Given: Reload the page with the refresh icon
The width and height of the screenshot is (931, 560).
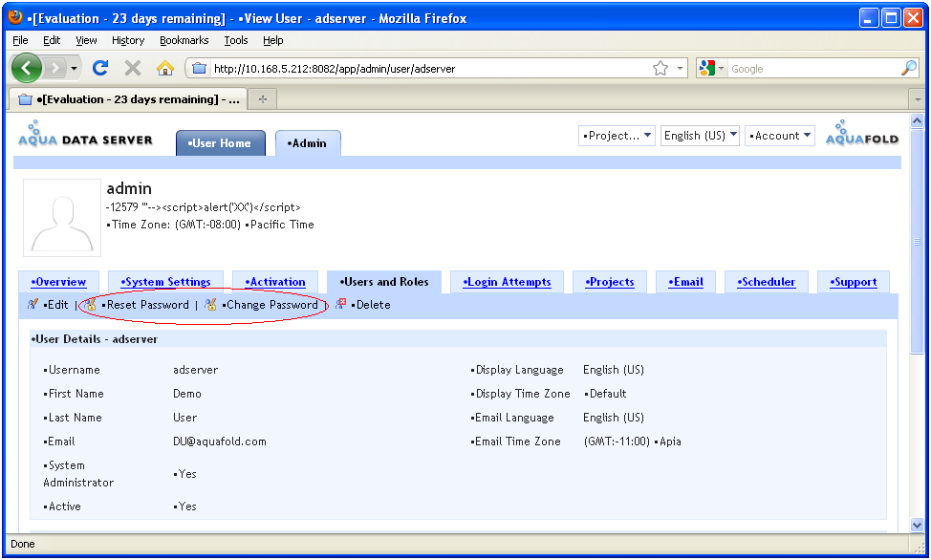Looking at the screenshot, I should 100,68.
